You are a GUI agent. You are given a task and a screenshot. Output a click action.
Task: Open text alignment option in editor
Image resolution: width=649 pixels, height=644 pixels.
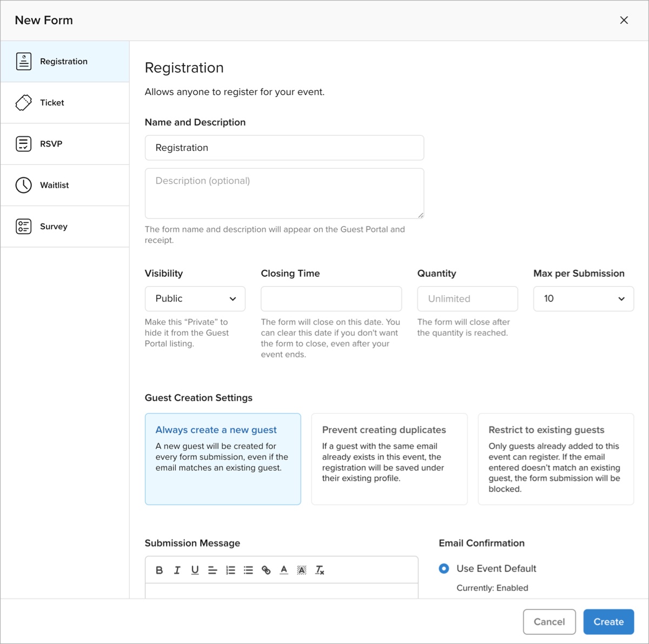click(213, 570)
